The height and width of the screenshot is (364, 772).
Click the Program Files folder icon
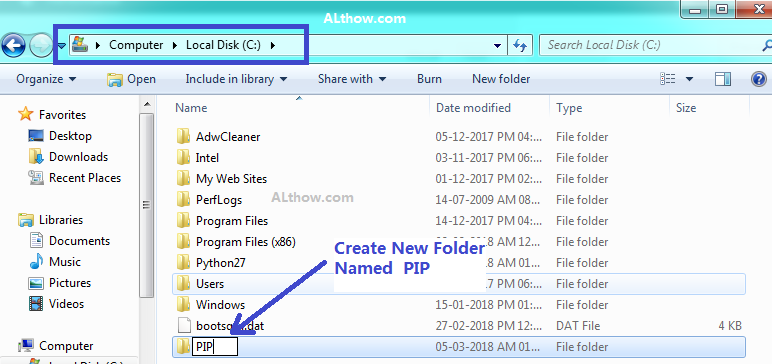183,221
